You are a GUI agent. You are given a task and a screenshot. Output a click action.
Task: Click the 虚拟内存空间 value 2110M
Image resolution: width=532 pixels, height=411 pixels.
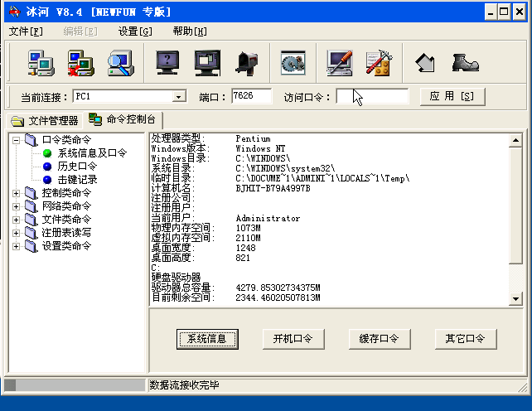pyautogui.click(x=248, y=238)
